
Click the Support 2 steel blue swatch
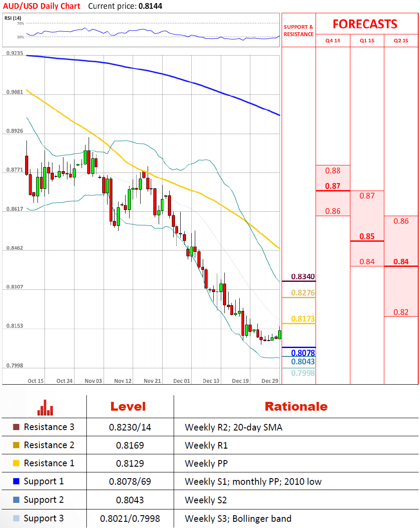click(16, 500)
